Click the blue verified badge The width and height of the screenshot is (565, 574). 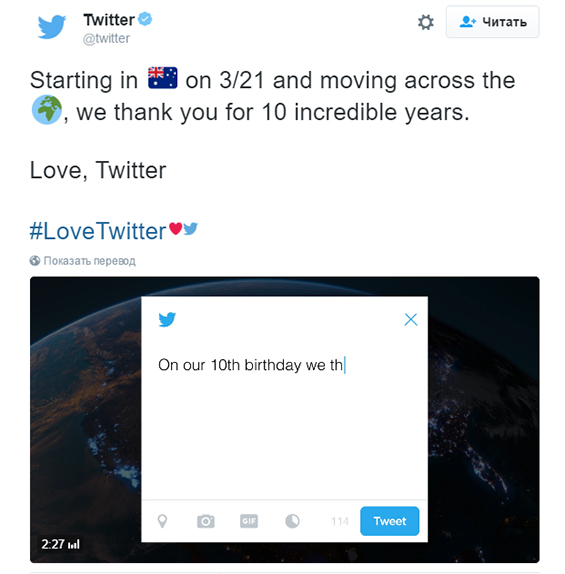click(x=145, y=19)
